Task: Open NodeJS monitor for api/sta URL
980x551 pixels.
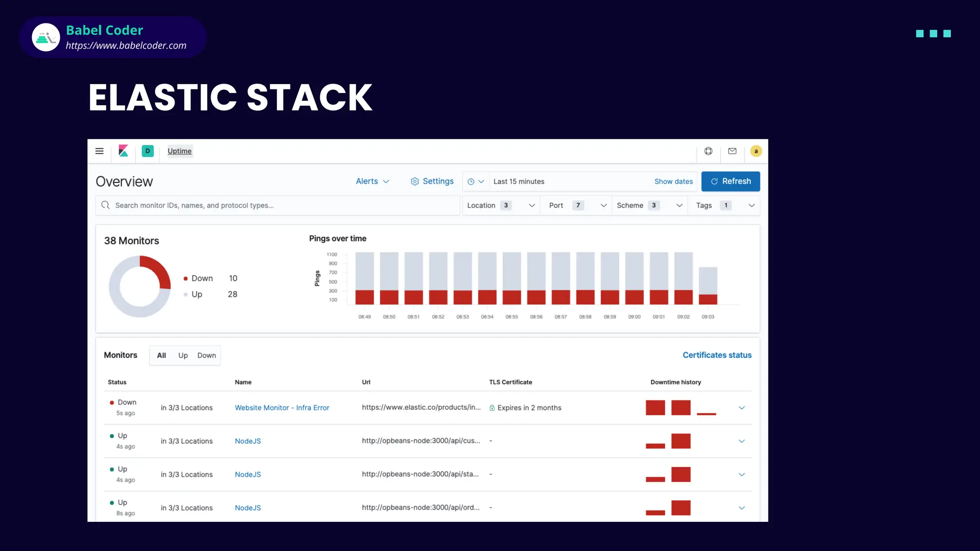Action: point(248,474)
